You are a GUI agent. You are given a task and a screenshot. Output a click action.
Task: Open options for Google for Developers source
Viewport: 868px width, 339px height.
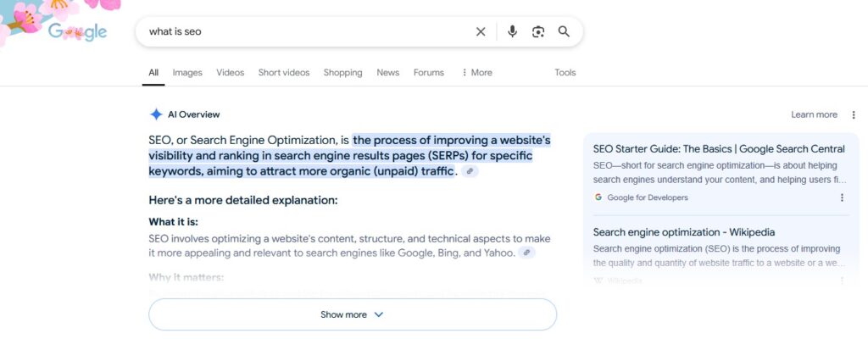click(x=842, y=197)
